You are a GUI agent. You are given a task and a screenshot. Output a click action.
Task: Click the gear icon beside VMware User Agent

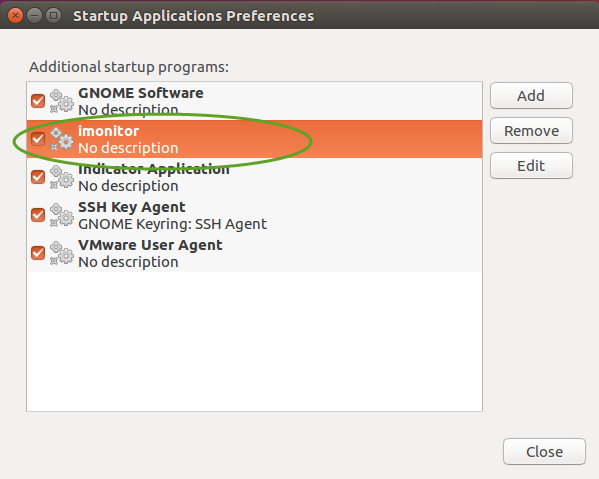[62, 253]
